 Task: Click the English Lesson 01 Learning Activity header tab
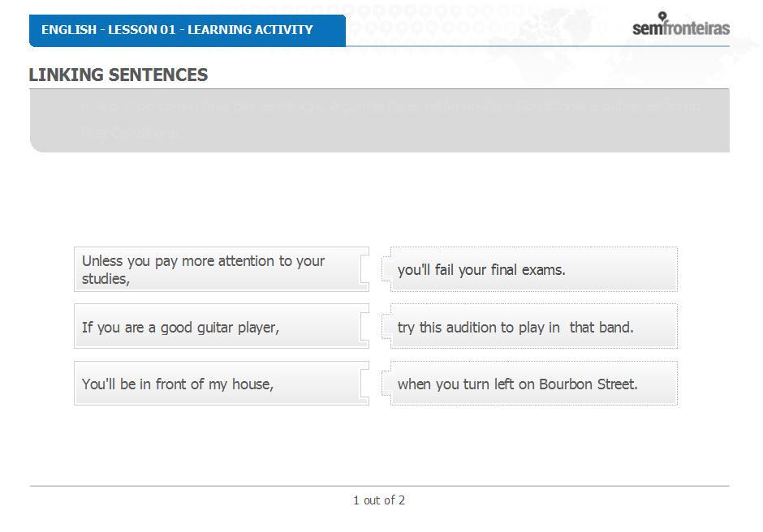tap(188, 30)
